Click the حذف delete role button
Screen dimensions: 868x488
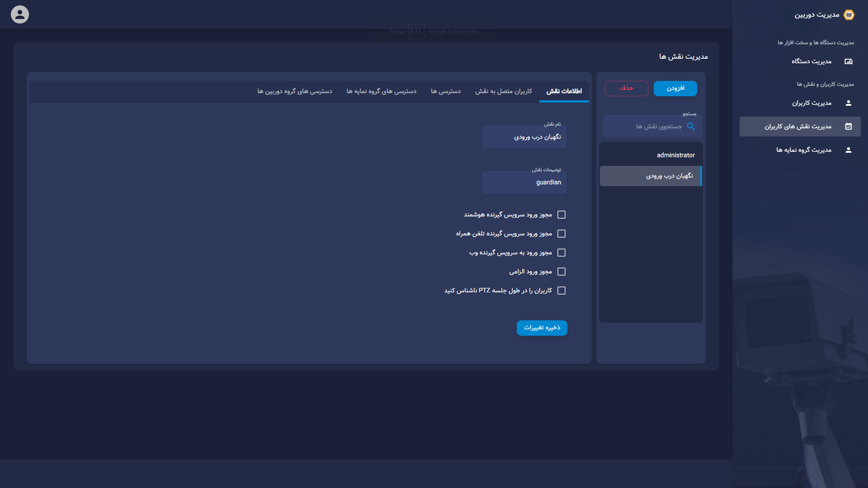pos(627,89)
